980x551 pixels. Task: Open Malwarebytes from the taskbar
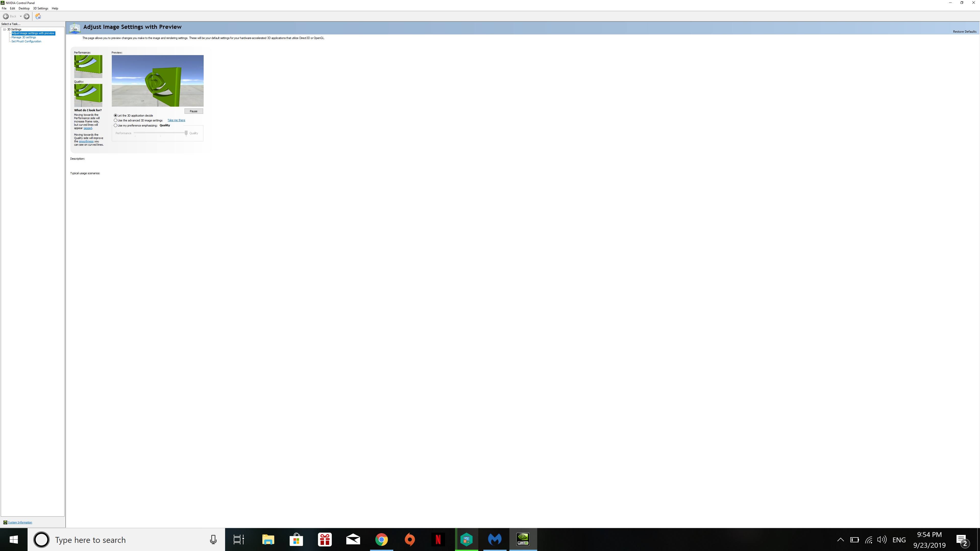click(x=495, y=540)
